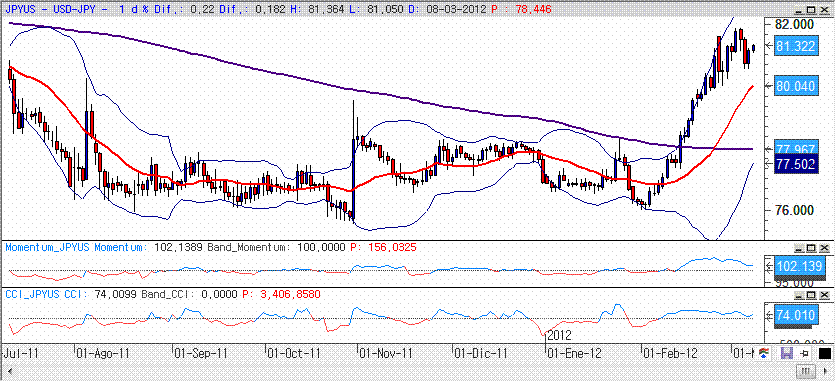Click the scrollbar right arrow
Viewport: 836px width, 382px height.
coord(826,370)
